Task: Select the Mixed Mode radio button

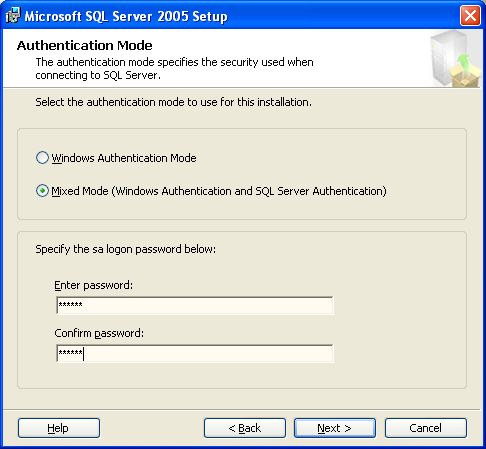Action: coord(42,191)
